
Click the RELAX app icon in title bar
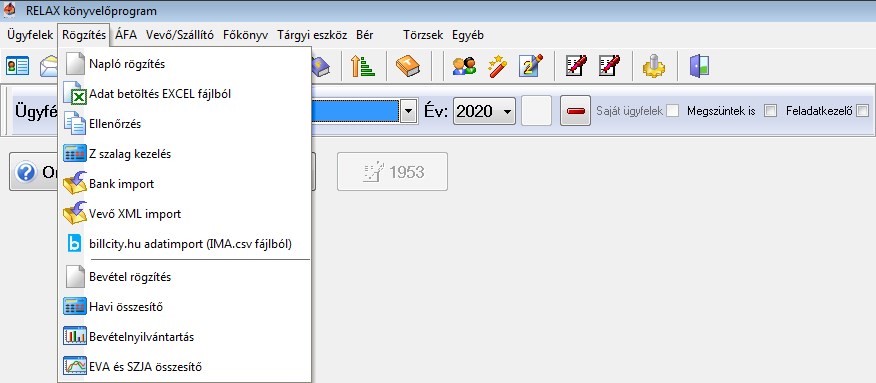click(9, 11)
